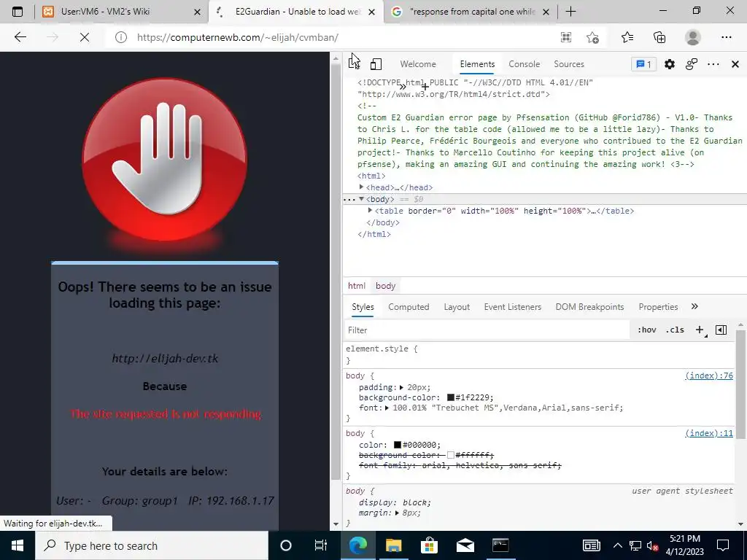Toggle device emulation icon in DevTools
The image size is (747, 560).
[376, 64]
